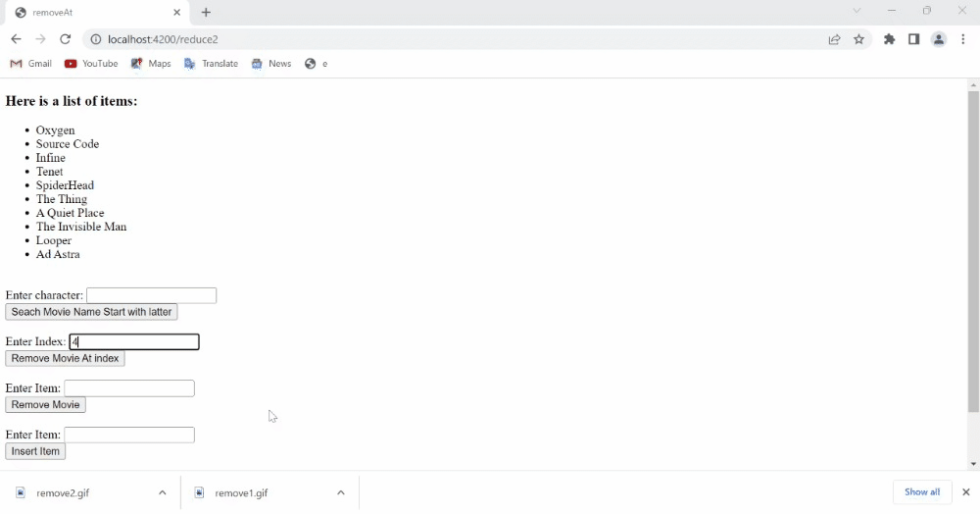The image size is (980, 514).
Task: Click the Insert Item button
Action: pyautogui.click(x=35, y=451)
